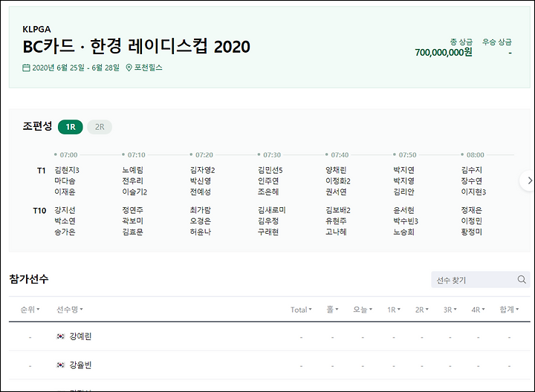Click the 07:20 tee time marker
This screenshot has height=392, width=535.
(201, 154)
